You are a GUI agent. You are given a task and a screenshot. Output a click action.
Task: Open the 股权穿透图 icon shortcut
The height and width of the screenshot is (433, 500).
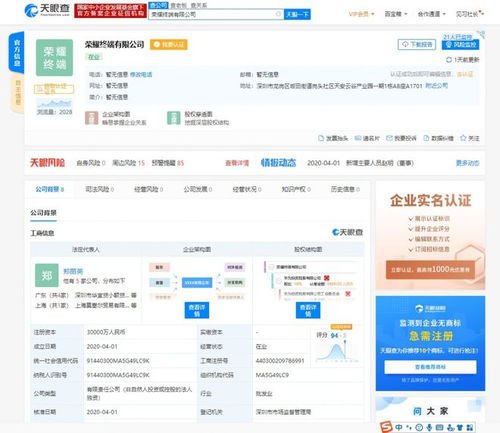173,118
